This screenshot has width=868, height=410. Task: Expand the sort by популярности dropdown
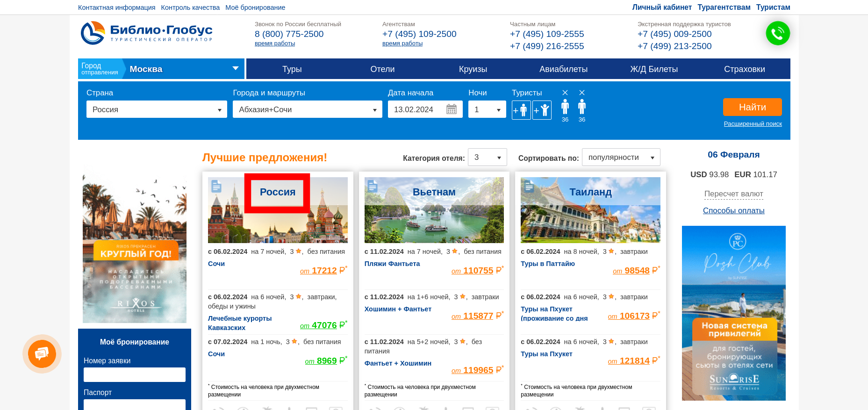pyautogui.click(x=621, y=158)
